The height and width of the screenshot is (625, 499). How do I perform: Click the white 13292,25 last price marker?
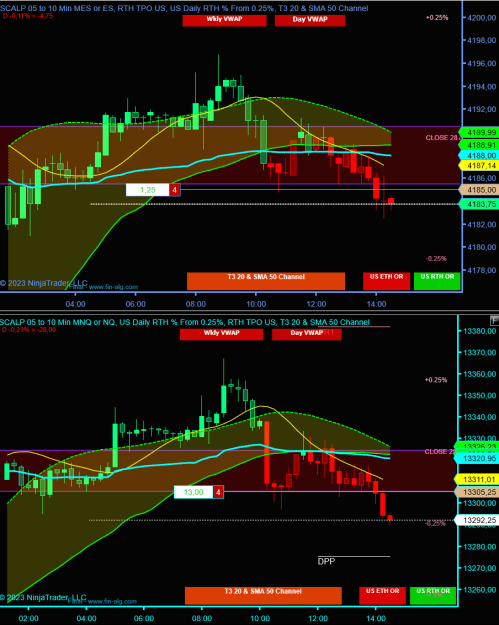click(477, 520)
